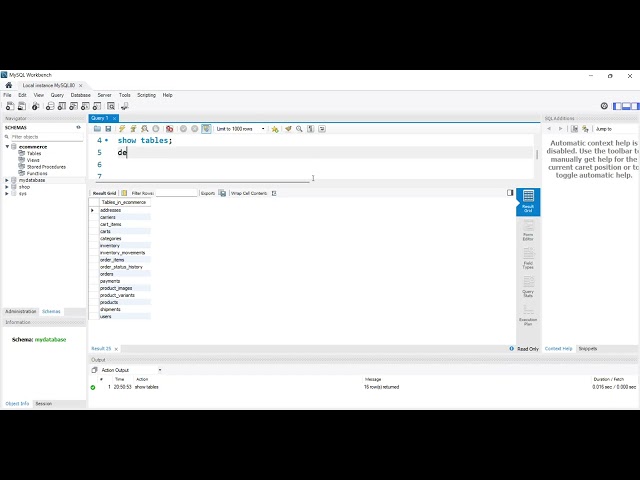Create new view icon in main toolbar
Screen dimensions: 640x480
73,106
